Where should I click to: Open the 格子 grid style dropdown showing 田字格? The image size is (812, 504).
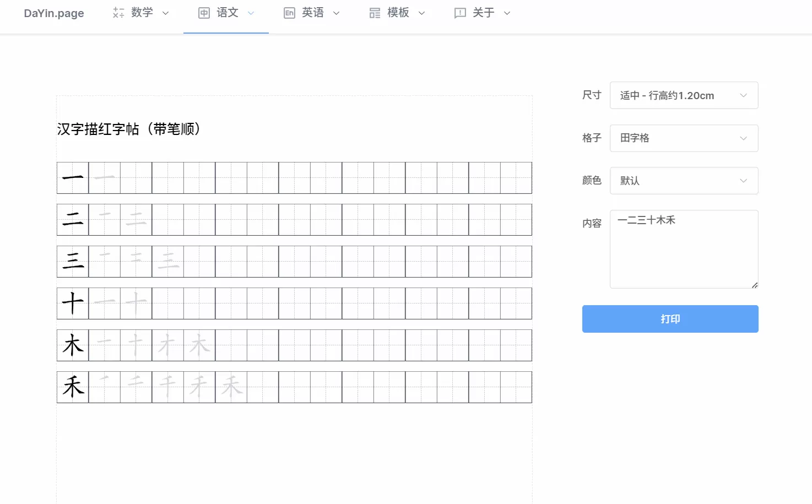[683, 138]
